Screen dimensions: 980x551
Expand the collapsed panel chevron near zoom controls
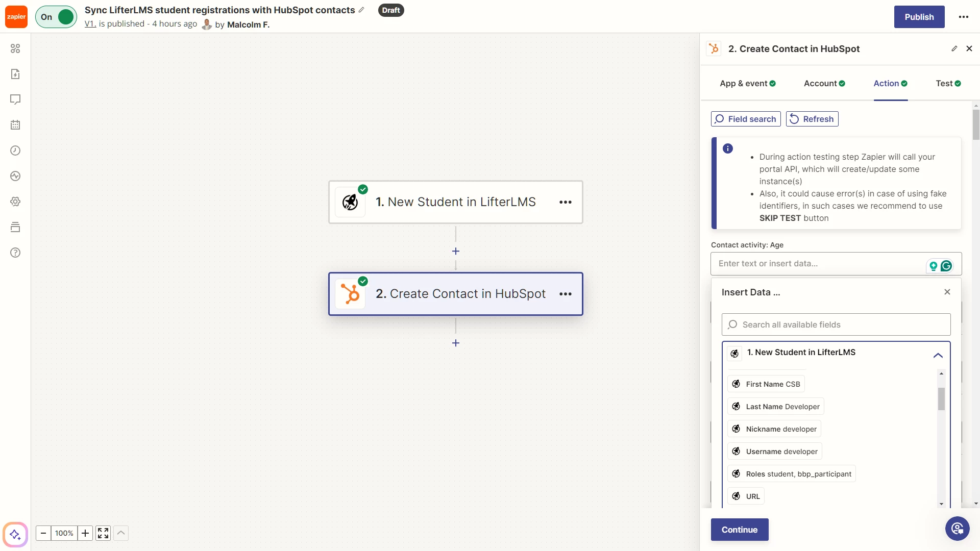pos(121,533)
